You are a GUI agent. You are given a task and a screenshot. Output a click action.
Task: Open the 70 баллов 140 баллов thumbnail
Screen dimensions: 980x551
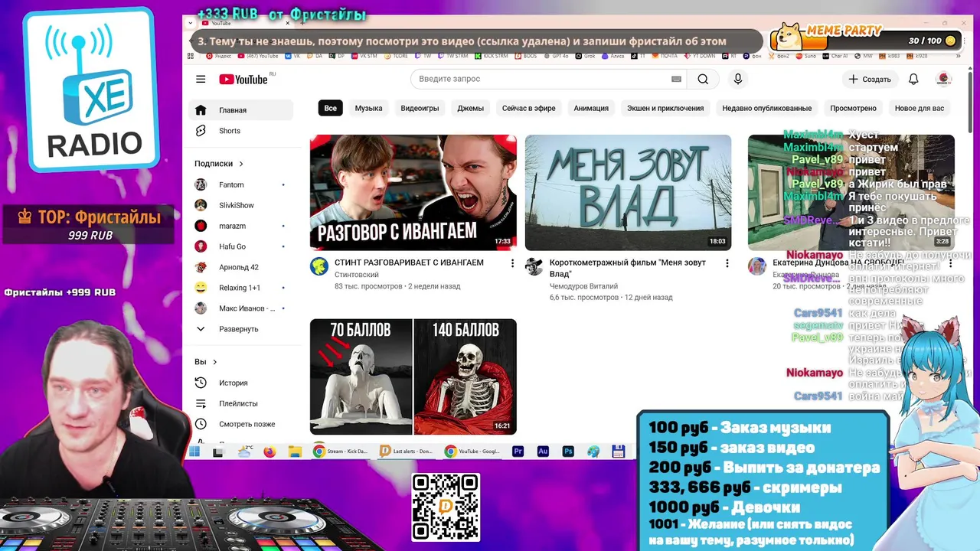click(413, 377)
